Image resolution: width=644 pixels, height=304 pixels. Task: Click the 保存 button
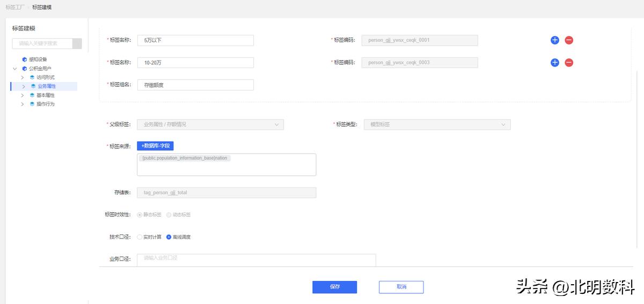click(x=334, y=287)
